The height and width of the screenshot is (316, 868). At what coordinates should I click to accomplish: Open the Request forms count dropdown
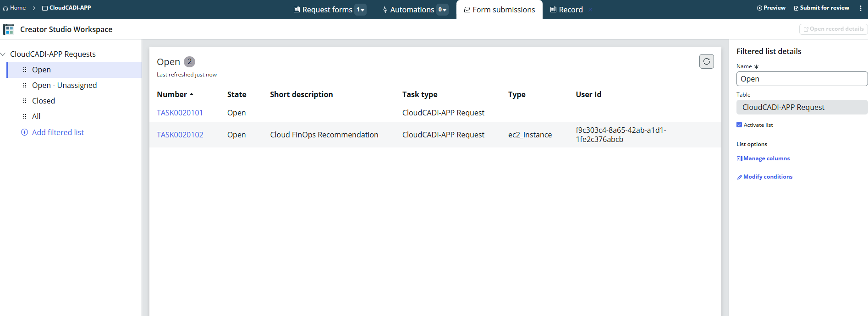361,10
